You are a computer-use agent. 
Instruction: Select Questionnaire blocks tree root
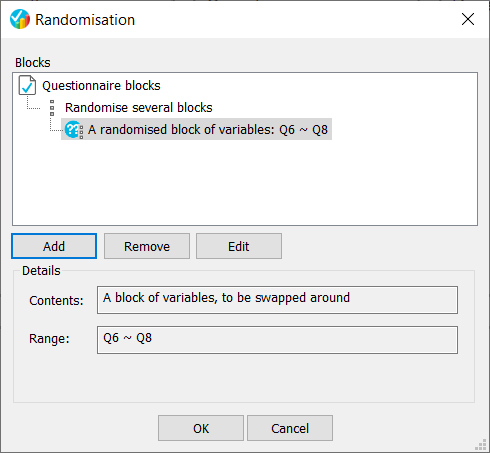click(x=101, y=86)
